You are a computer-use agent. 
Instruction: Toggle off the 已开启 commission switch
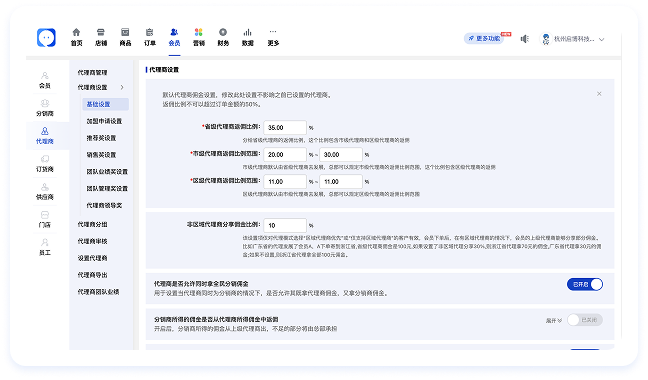585,284
